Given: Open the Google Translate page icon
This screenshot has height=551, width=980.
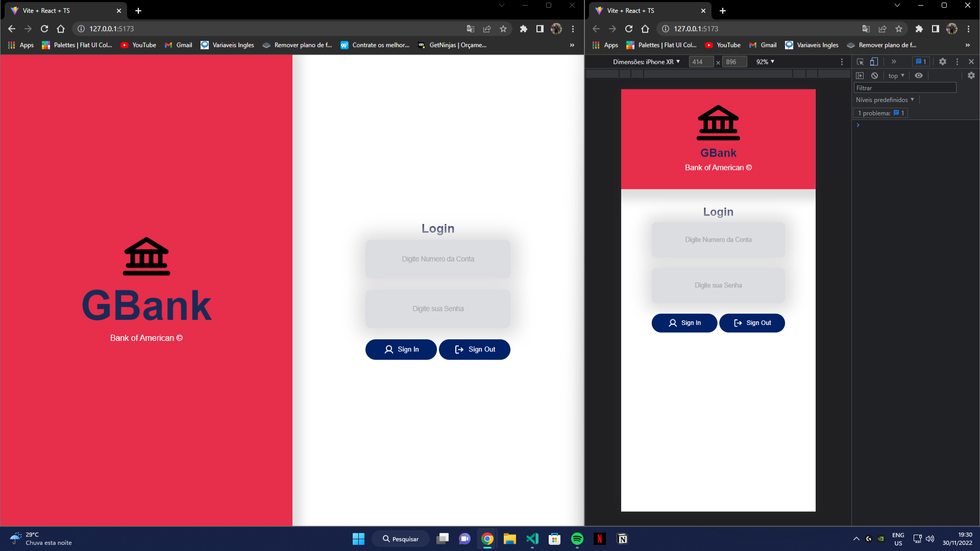Looking at the screenshot, I should [x=470, y=29].
